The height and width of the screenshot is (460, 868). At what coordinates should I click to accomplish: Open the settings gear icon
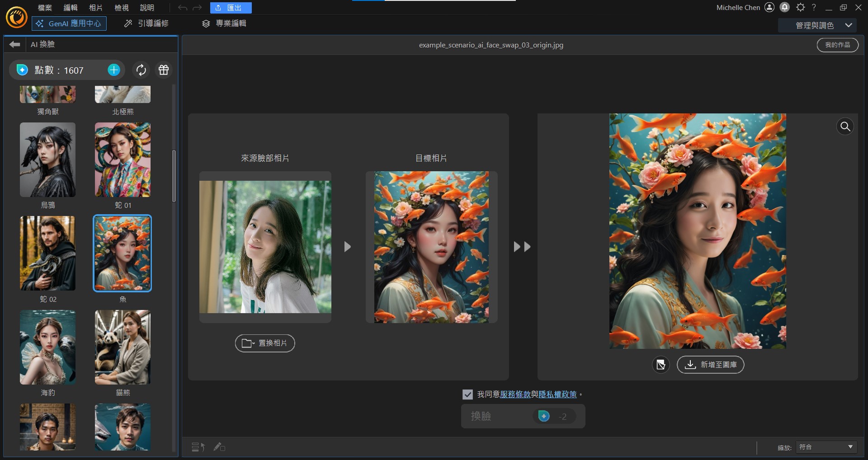click(x=800, y=7)
